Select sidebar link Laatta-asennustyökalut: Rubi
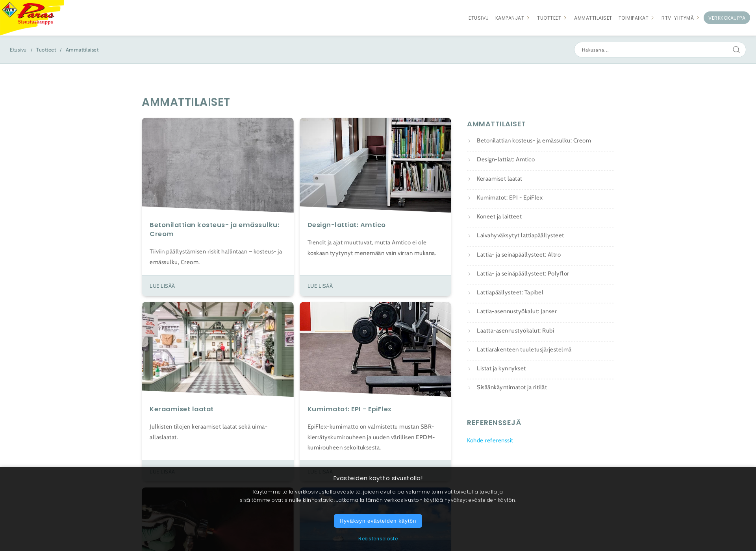Viewport: 756px width, 551px height. pos(515,331)
